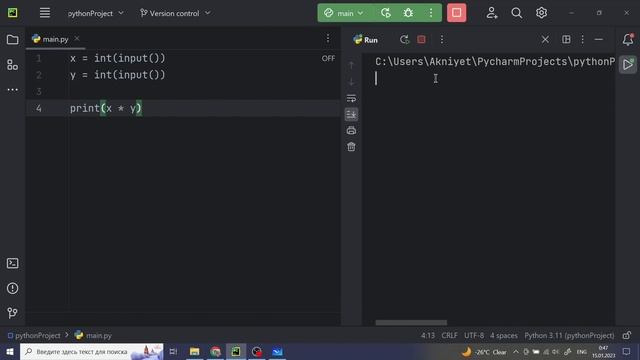Open the Project tool window folder icon

click(x=13, y=40)
